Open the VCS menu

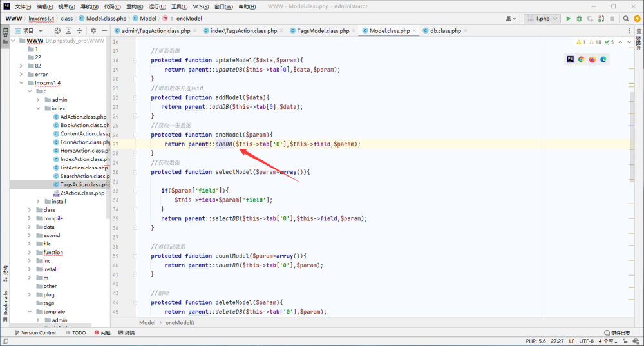click(200, 6)
